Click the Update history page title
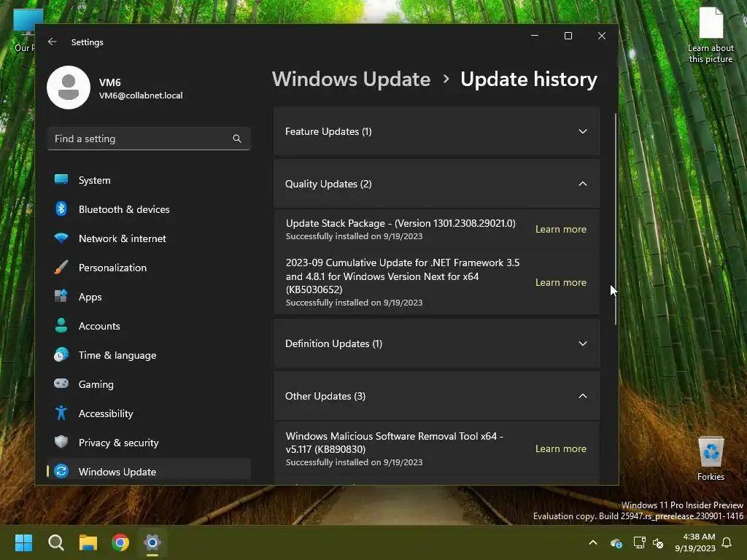Viewport: 747px width, 560px height. [x=529, y=79]
